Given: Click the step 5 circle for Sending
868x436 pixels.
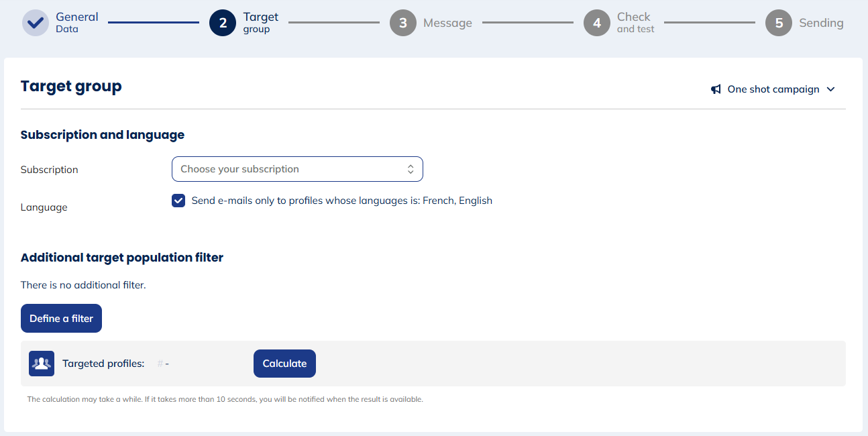Looking at the screenshot, I should [778, 22].
